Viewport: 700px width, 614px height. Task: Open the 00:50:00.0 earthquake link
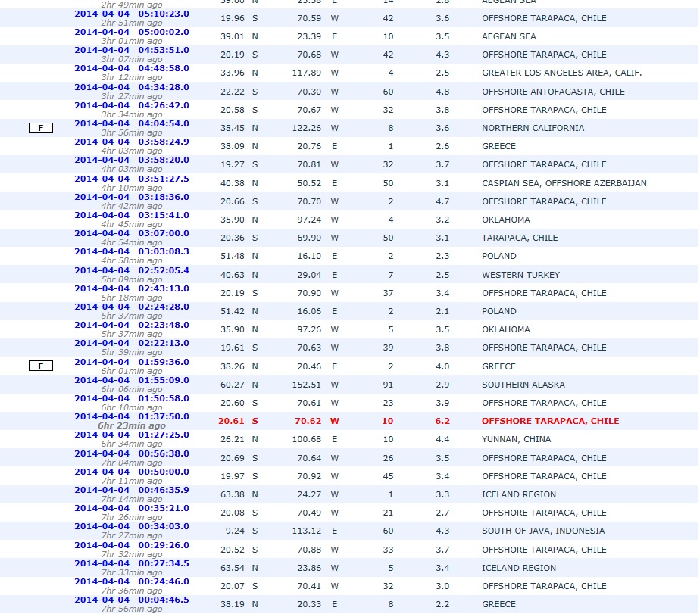click(132, 472)
